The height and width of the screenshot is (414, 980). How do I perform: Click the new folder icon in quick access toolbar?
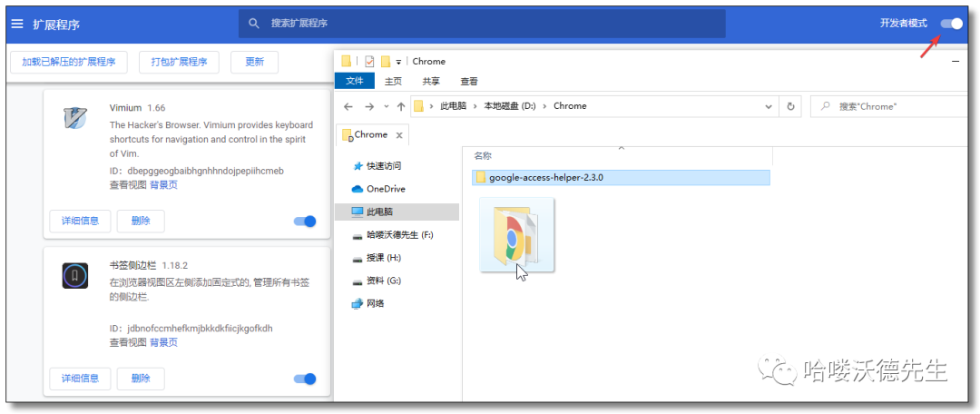point(386,62)
